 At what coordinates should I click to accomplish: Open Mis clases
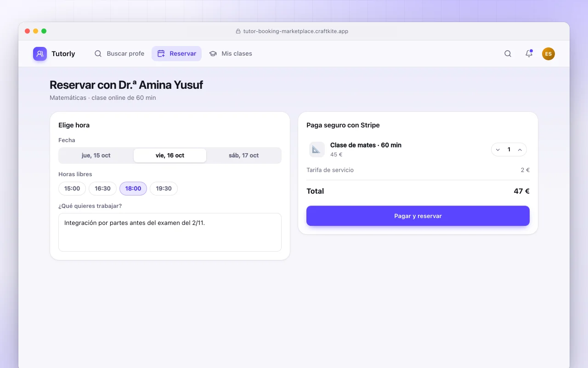tap(230, 54)
